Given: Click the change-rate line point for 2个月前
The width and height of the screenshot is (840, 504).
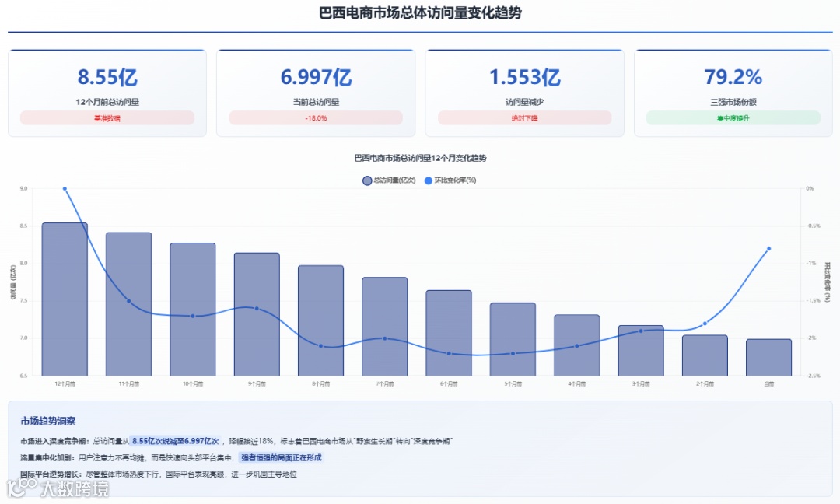Looking at the screenshot, I should (x=705, y=324).
